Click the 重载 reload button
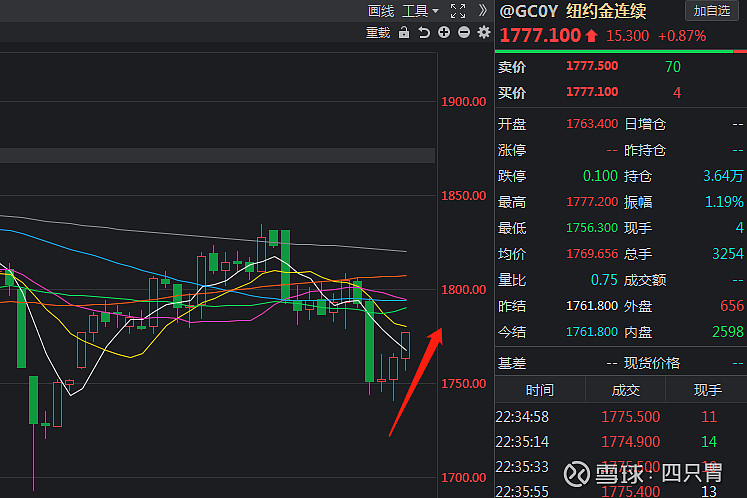The width and height of the screenshot is (747, 498). (378, 33)
